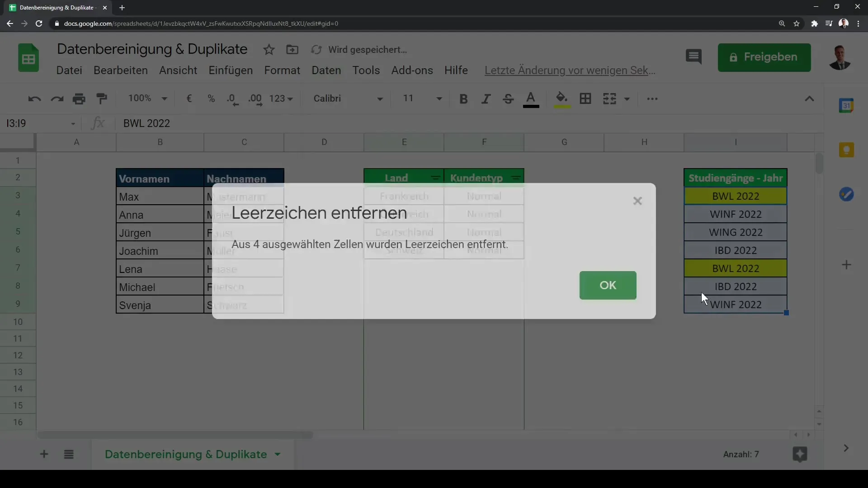Open a new browser tab
The image size is (868, 488).
pos(122,8)
